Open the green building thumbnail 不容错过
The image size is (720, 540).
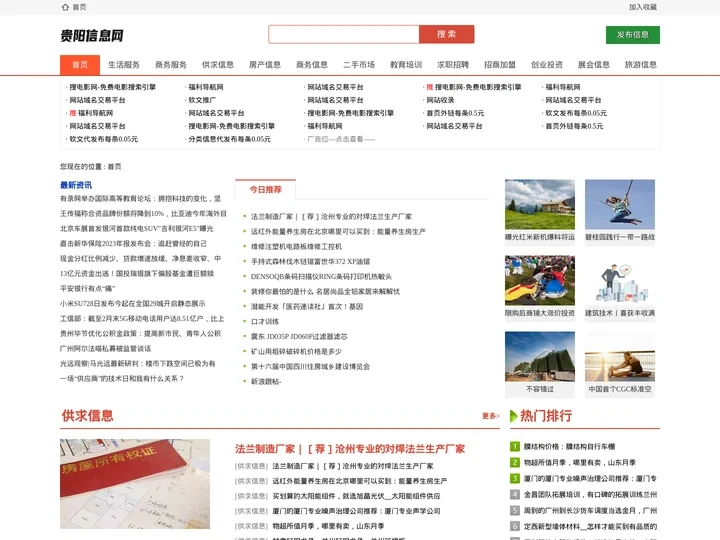point(540,356)
